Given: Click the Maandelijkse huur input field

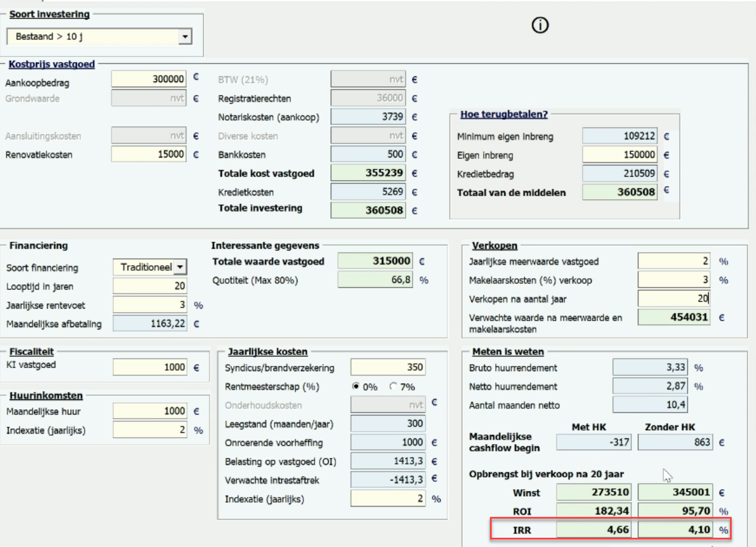Looking at the screenshot, I should point(150,411).
